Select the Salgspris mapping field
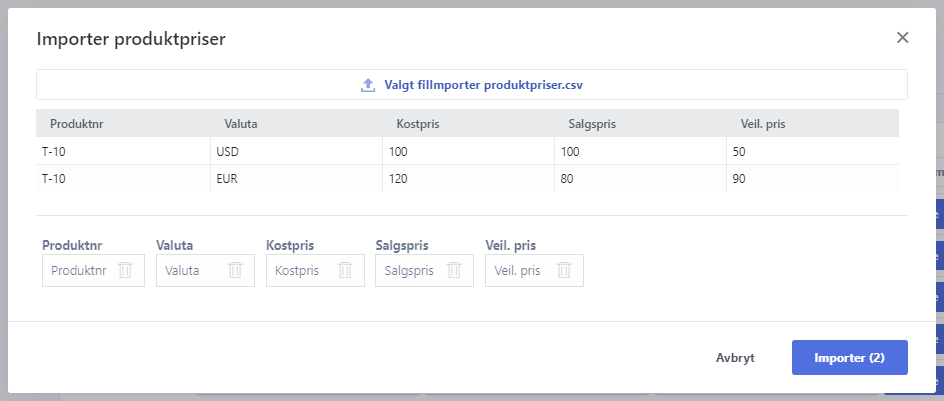944x401 pixels. pyautogui.click(x=424, y=270)
